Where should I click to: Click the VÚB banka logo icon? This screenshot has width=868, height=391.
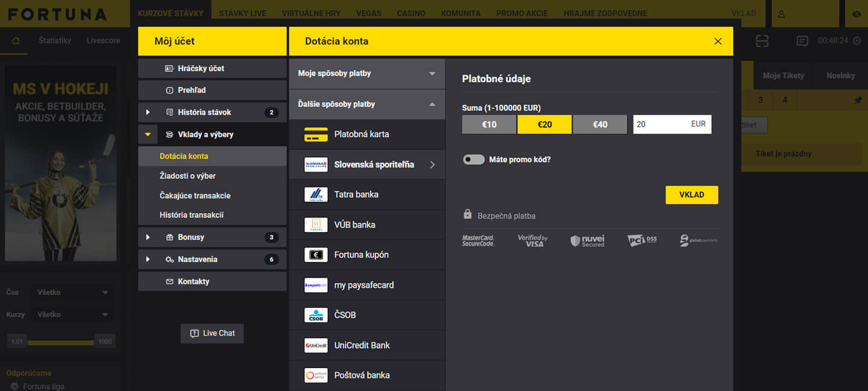point(316,225)
